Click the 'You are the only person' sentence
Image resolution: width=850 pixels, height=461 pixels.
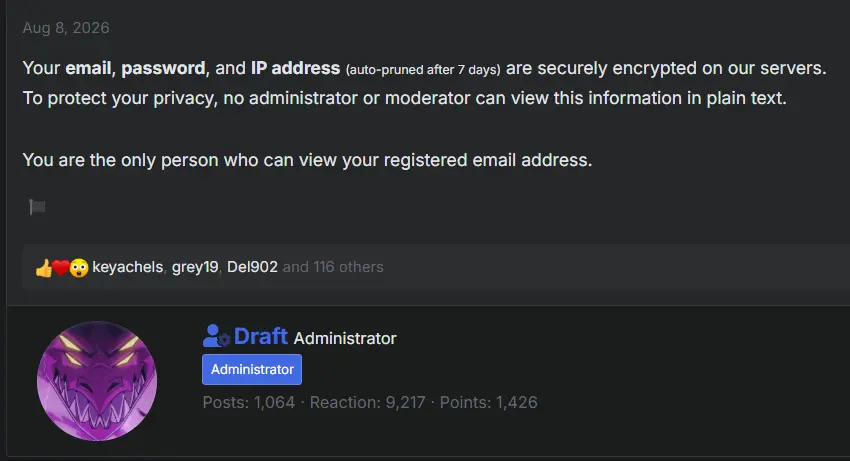click(307, 160)
